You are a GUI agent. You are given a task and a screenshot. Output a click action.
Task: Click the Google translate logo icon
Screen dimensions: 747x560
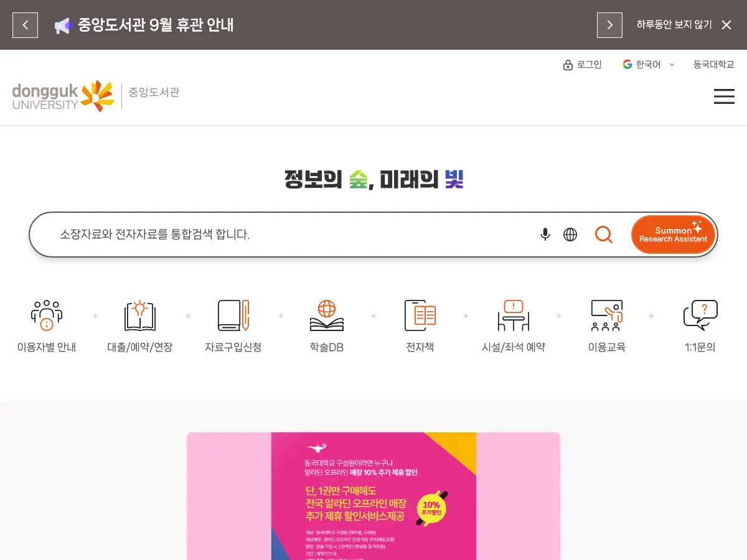pyautogui.click(x=627, y=64)
